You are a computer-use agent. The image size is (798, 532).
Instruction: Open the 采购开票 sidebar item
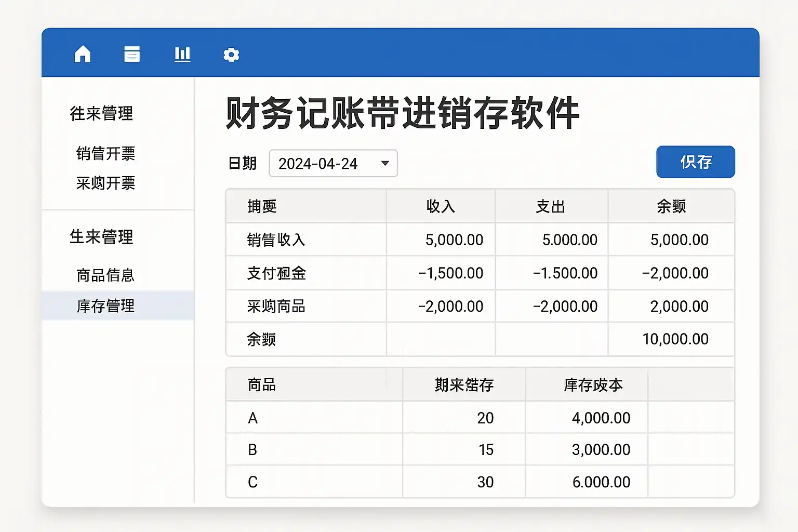[105, 183]
